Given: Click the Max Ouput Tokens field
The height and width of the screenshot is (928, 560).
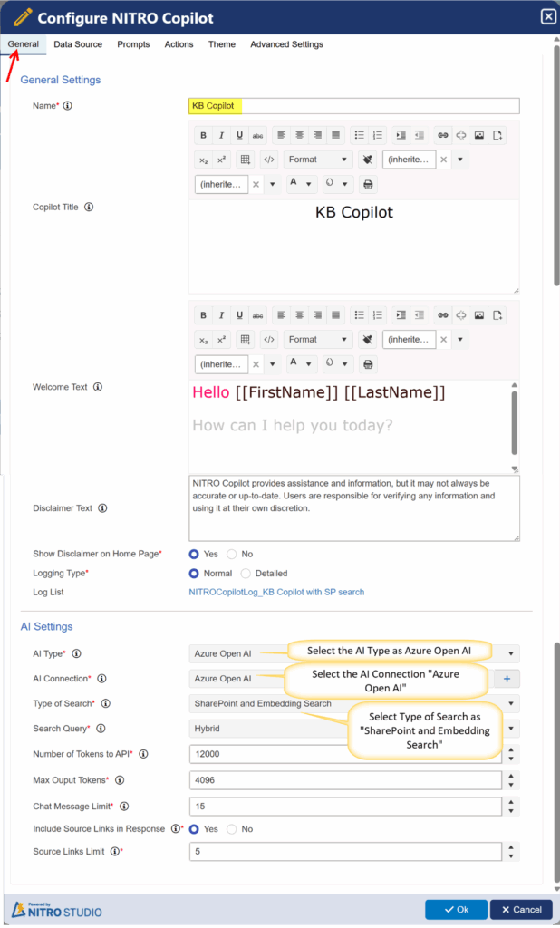Looking at the screenshot, I should (x=345, y=780).
